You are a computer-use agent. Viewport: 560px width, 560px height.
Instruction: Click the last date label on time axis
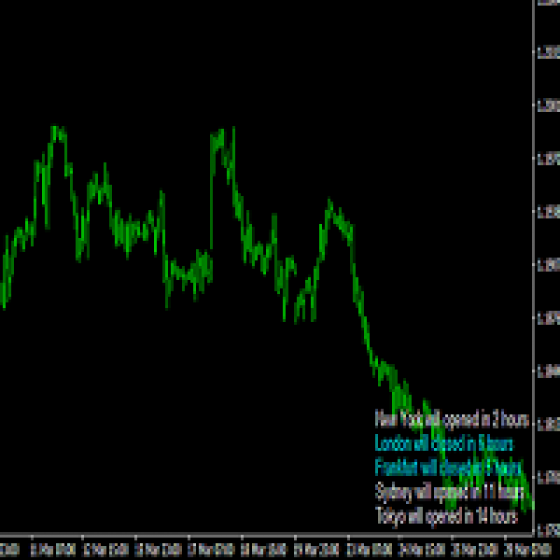coord(528,549)
